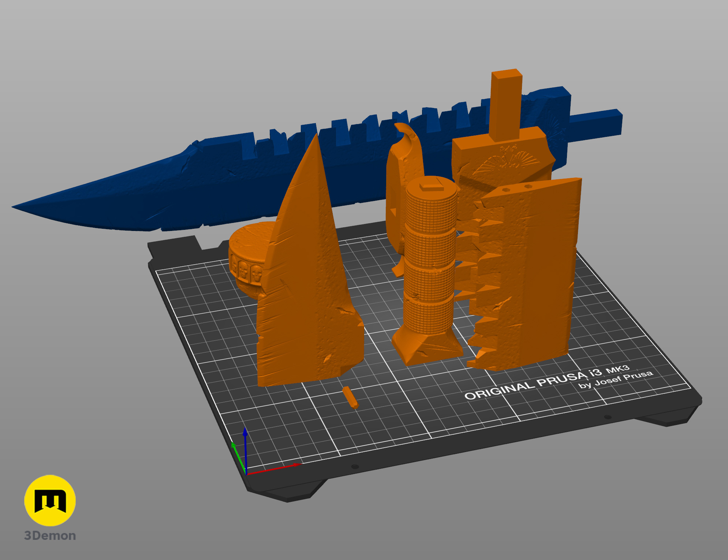Click the rectangular peg atop the guard block
This screenshot has height=560, width=728.
click(506, 104)
